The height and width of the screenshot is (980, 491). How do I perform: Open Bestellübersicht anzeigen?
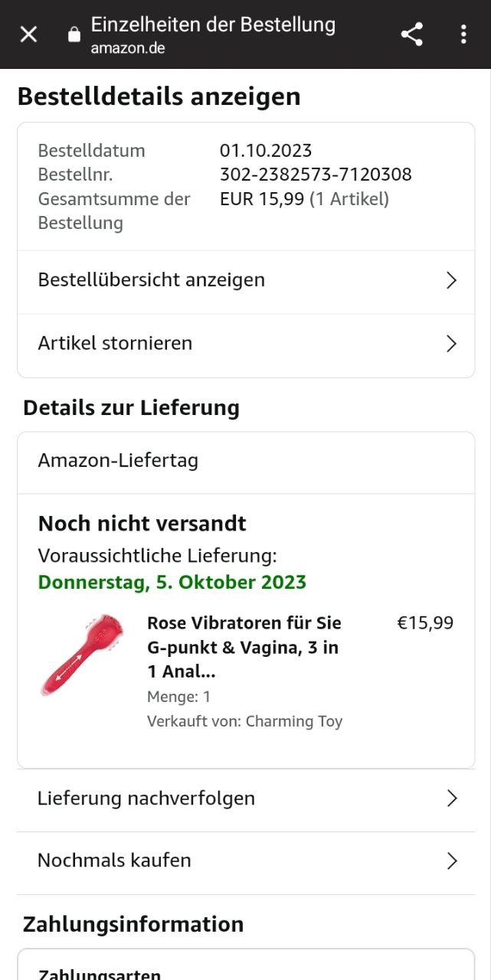coord(152,280)
